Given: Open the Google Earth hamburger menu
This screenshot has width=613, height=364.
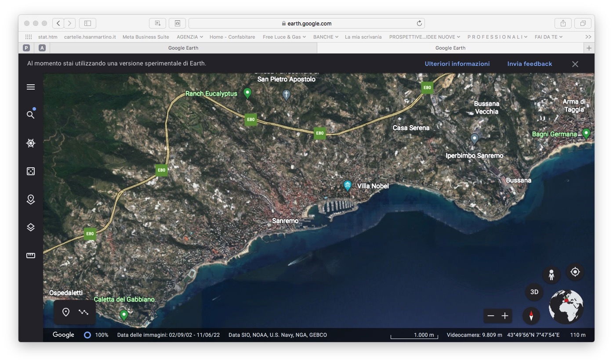Looking at the screenshot, I should coord(31,87).
